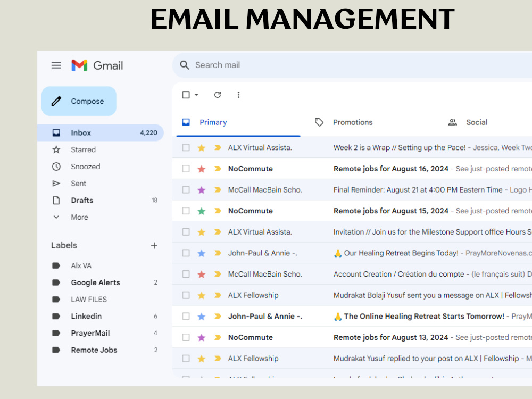The image size is (532, 399).
Task: Select the Invitation Milestone Support email checkbox
Action: click(186, 232)
